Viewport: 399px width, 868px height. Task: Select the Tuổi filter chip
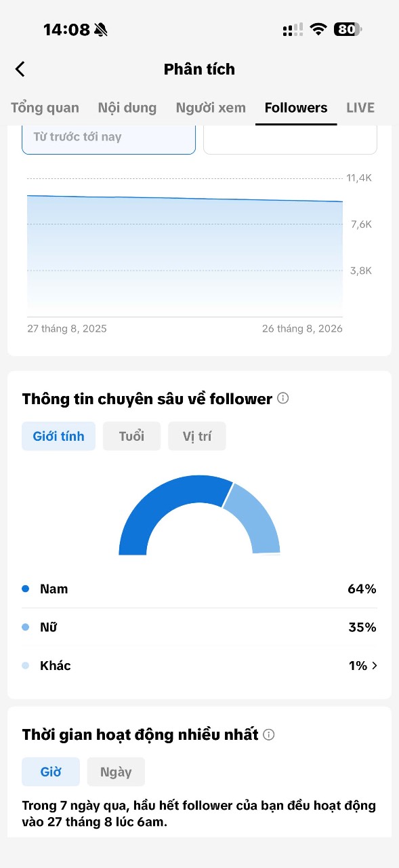click(131, 436)
